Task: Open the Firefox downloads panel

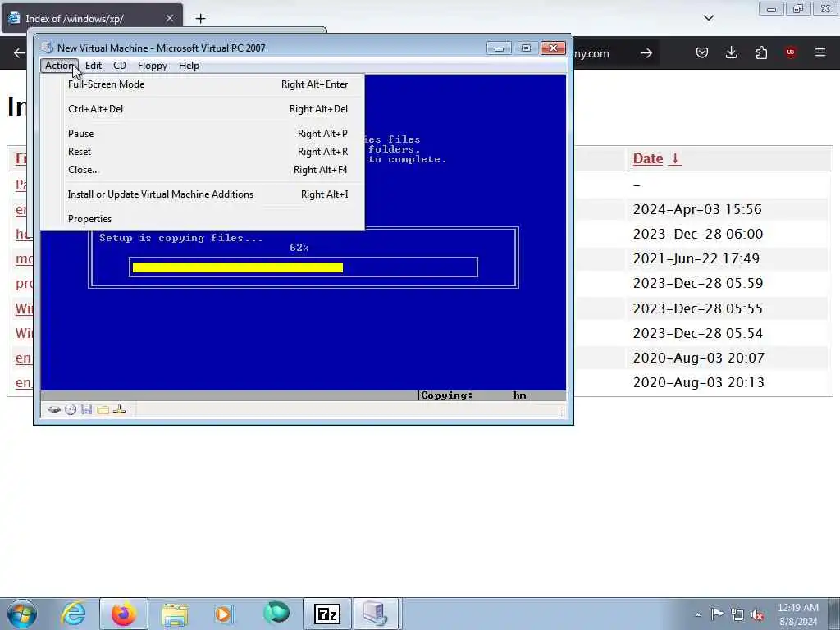Action: click(x=731, y=52)
